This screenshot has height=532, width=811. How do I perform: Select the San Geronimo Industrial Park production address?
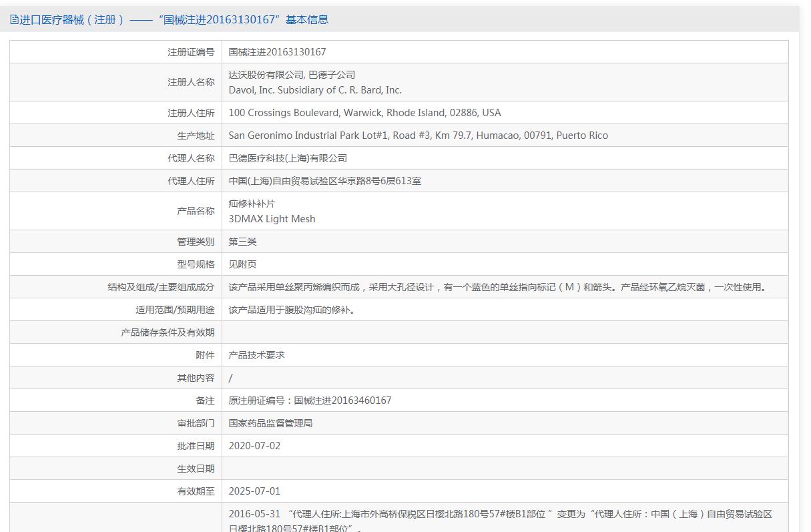419,136
